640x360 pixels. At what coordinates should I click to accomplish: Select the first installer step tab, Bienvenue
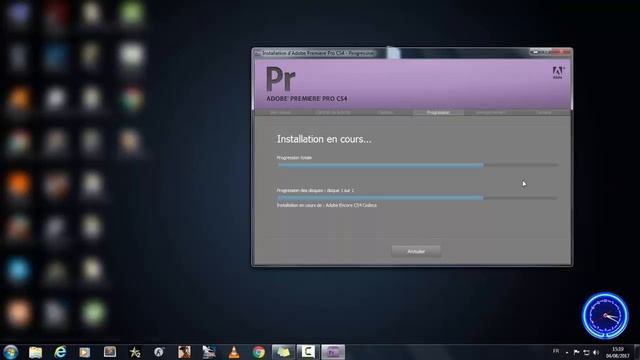280,112
